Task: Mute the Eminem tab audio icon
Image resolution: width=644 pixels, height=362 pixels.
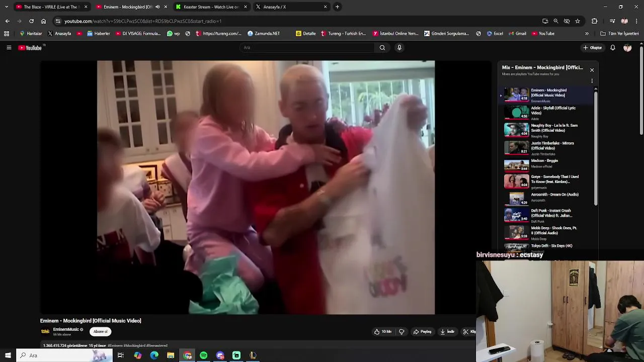Action: coord(157,7)
